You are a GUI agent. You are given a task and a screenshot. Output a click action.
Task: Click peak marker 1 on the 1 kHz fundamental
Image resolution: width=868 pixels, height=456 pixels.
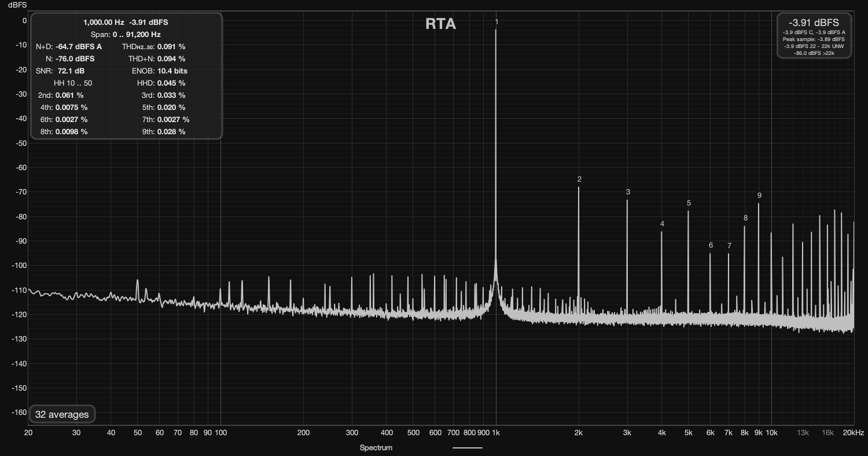click(x=496, y=21)
